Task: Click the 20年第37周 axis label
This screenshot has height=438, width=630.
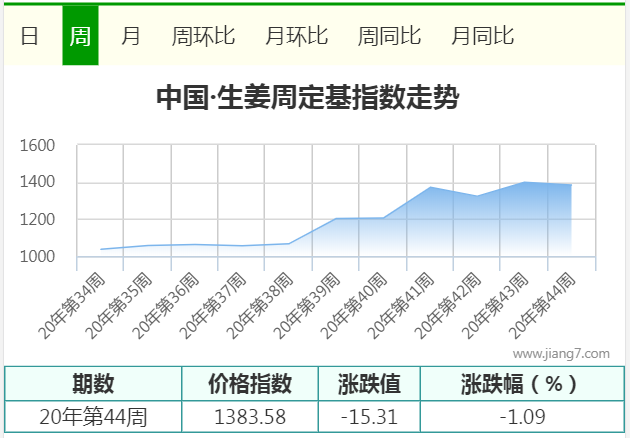Action: click(x=213, y=305)
